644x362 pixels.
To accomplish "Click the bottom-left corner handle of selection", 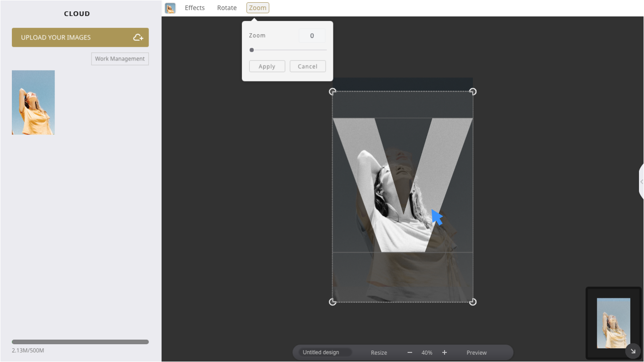I will pyautogui.click(x=332, y=301).
